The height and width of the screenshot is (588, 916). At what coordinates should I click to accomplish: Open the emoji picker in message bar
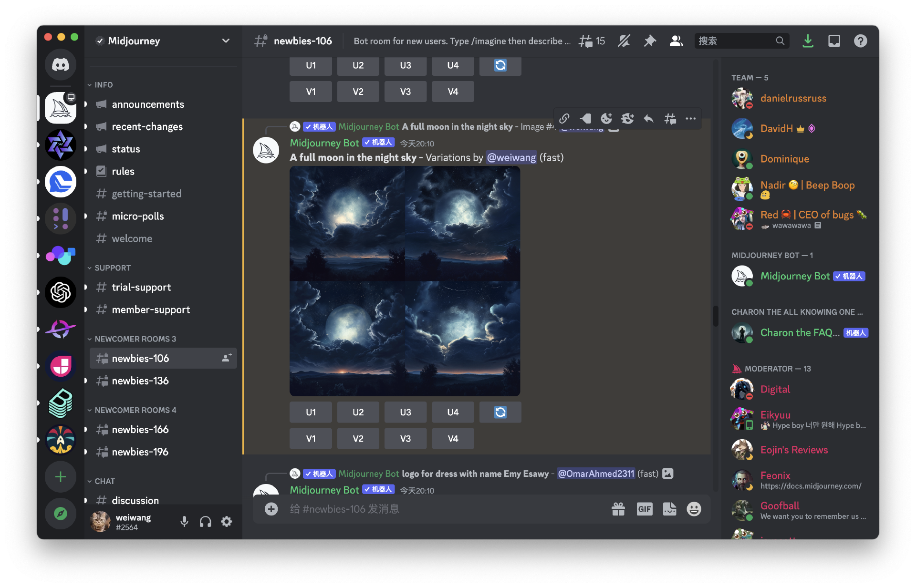pos(694,509)
